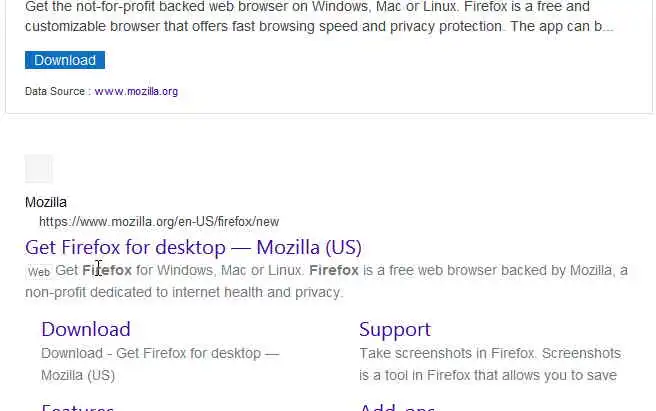This screenshot has height=411, width=656.
Task: Click bold Firefox before 'for Windows, Mac'
Action: 107,270
